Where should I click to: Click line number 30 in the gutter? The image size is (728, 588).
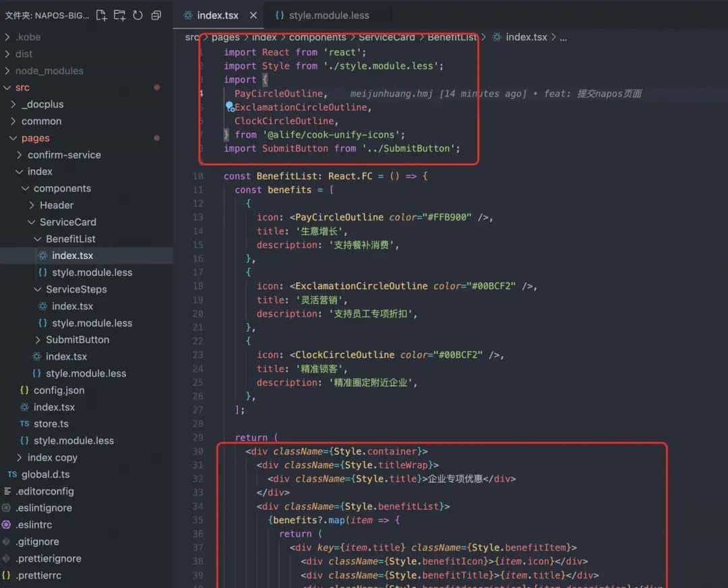pyautogui.click(x=198, y=451)
